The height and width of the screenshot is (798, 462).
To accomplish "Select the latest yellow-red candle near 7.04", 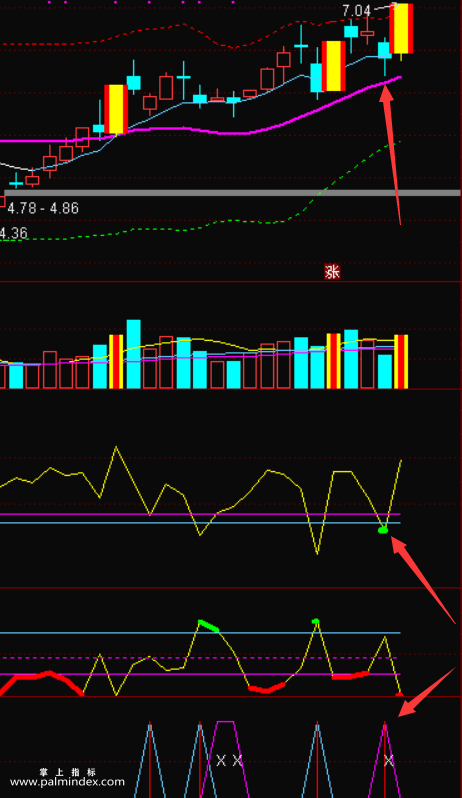I will coord(401,28).
